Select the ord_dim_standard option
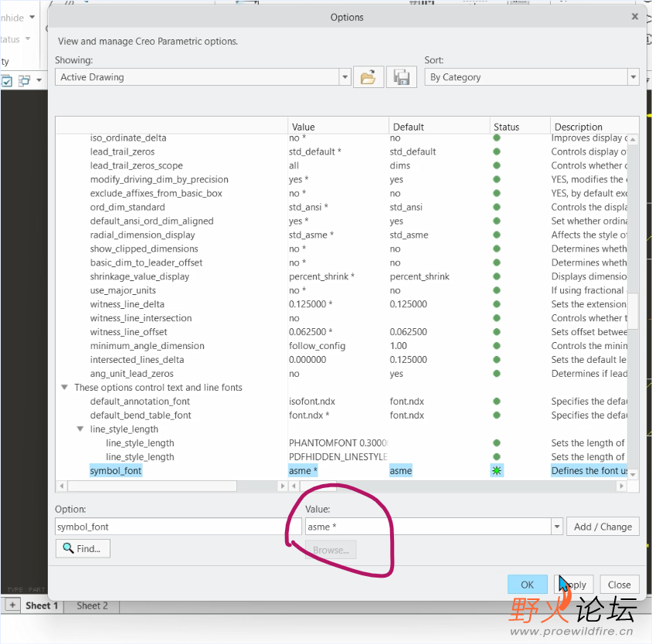Image resolution: width=652 pixels, height=644 pixels. coord(127,207)
